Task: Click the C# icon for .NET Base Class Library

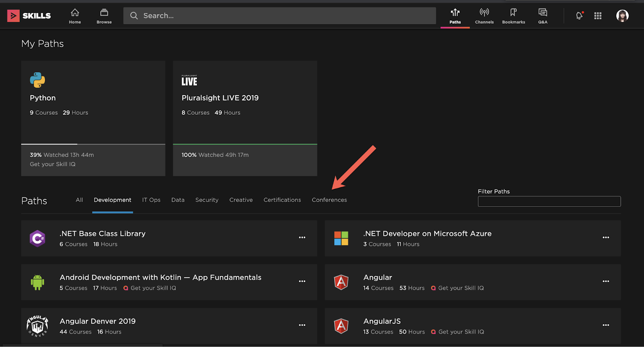Action: pyautogui.click(x=37, y=238)
